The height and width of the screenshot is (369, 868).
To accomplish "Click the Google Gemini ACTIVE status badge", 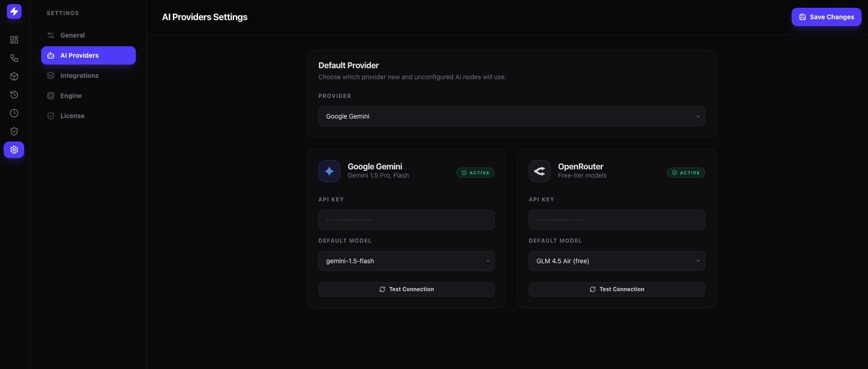I will pyautogui.click(x=476, y=173).
